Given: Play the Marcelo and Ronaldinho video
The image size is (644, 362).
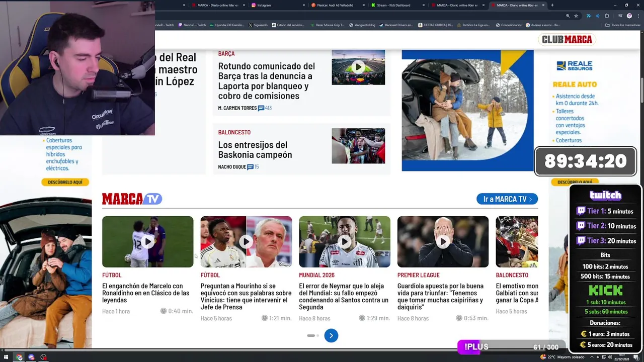Looking at the screenshot, I should (x=147, y=242).
